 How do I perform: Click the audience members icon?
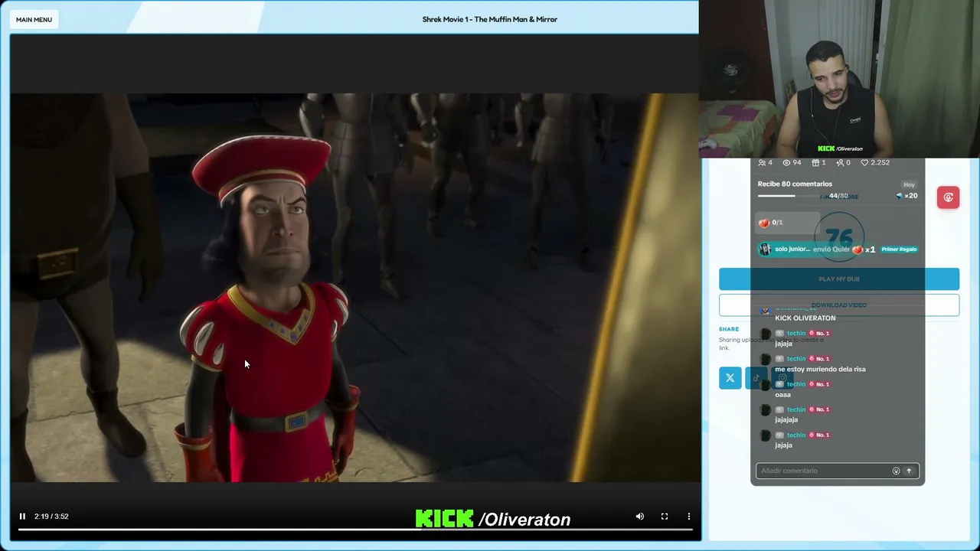click(762, 163)
